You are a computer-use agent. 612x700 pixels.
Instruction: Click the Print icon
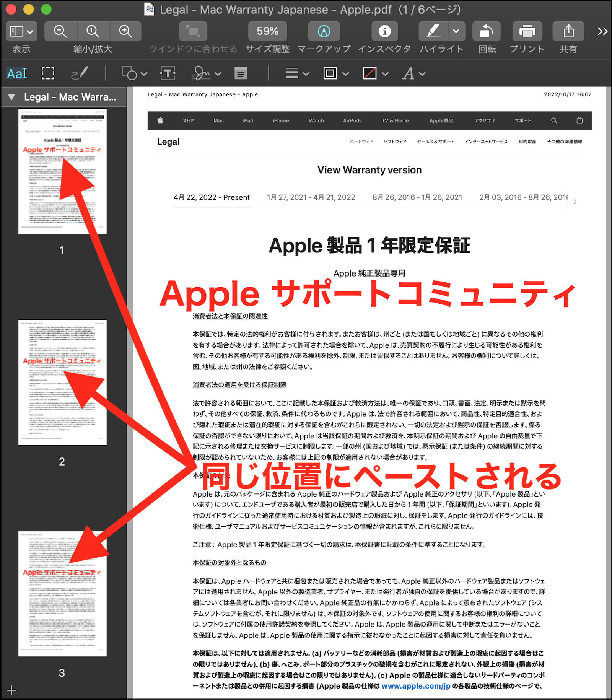coord(527,31)
